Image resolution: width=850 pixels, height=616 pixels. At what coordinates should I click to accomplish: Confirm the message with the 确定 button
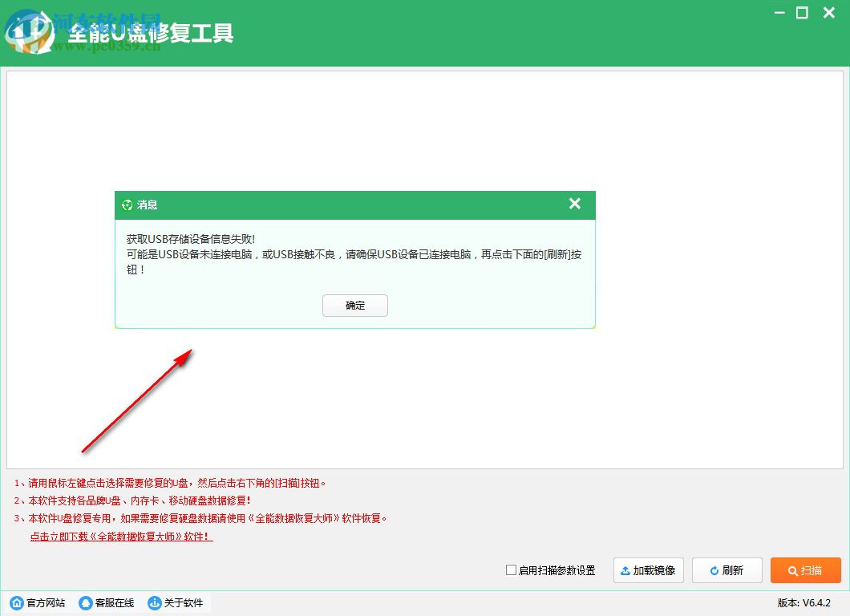[x=354, y=306]
